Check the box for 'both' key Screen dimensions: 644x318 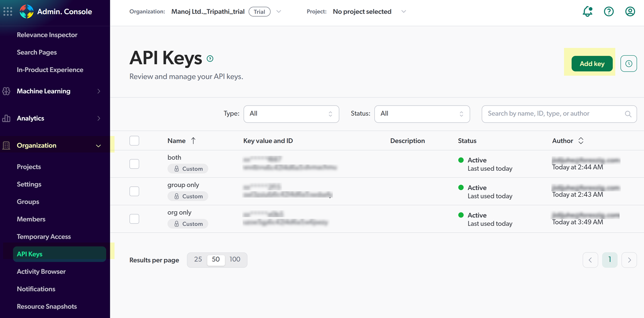[134, 164]
